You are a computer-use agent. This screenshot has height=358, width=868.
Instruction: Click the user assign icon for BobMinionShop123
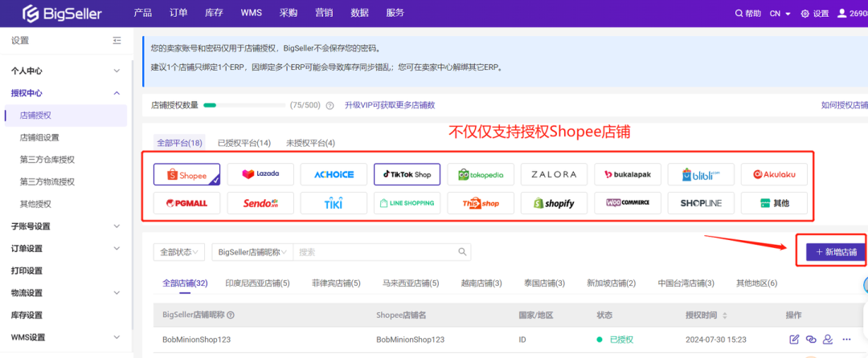click(x=828, y=340)
